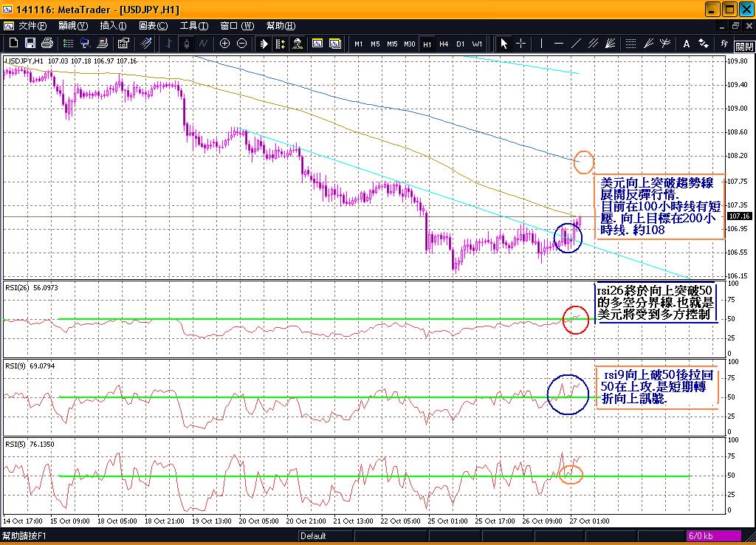Open the 文件(F) menu
Screen dimensions: 756x545
[32, 26]
